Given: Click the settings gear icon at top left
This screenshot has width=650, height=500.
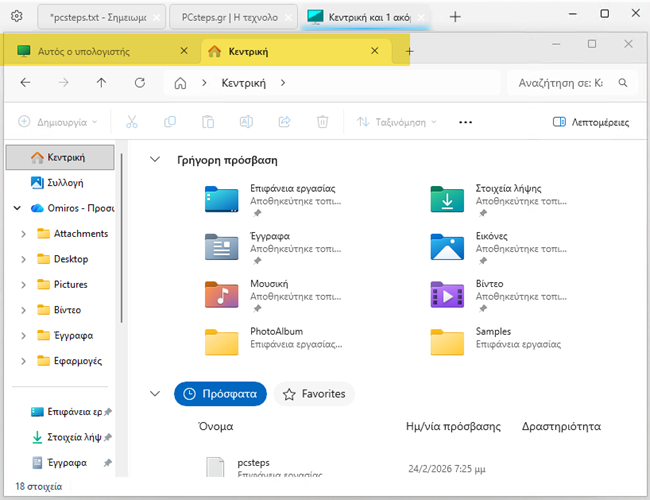Looking at the screenshot, I should 16,17.
